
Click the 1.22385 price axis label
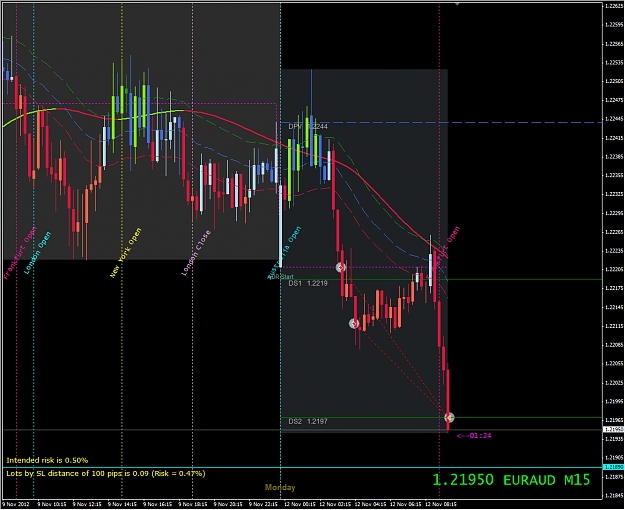[x=614, y=156]
